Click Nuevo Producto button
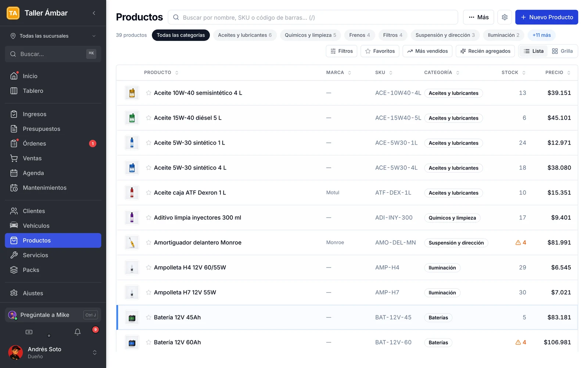This screenshot has height=368, width=588. point(546,17)
